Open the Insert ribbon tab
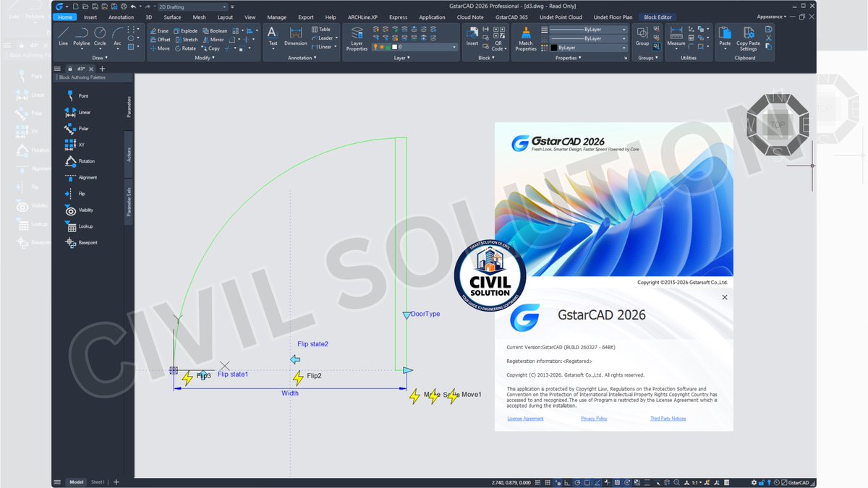868x488 pixels. coord(90,17)
